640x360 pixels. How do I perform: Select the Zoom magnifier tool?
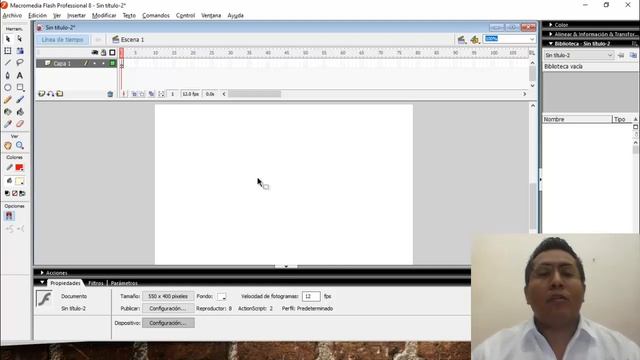[x=20, y=145]
